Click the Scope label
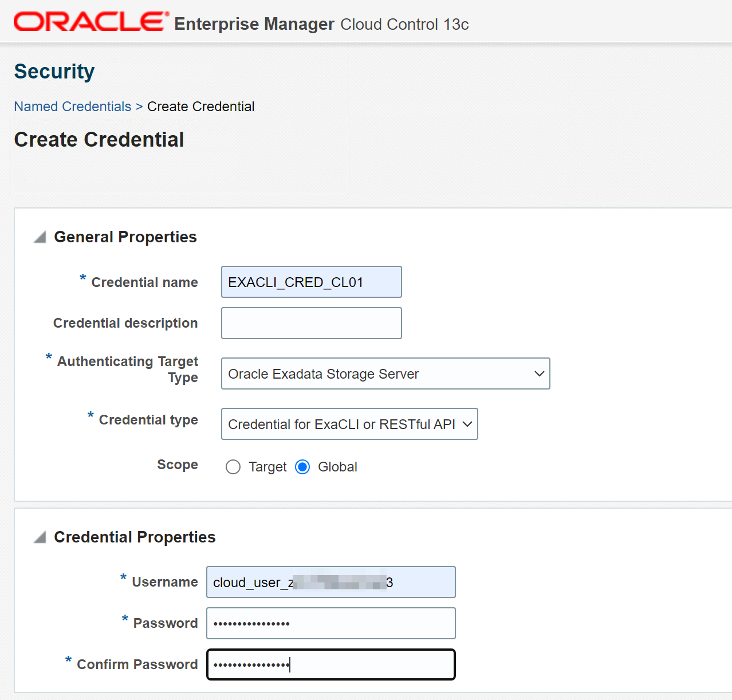 [178, 465]
